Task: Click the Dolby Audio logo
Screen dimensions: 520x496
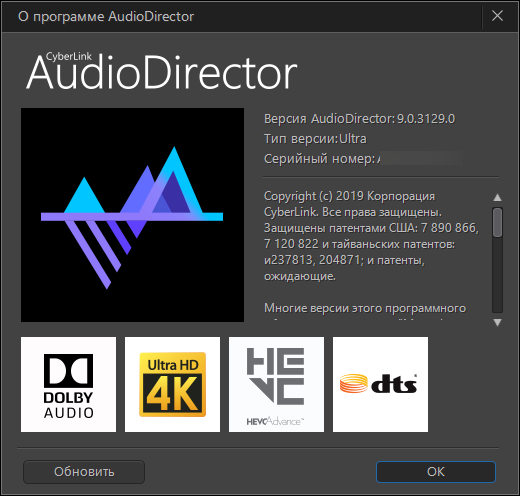Action: [68, 384]
